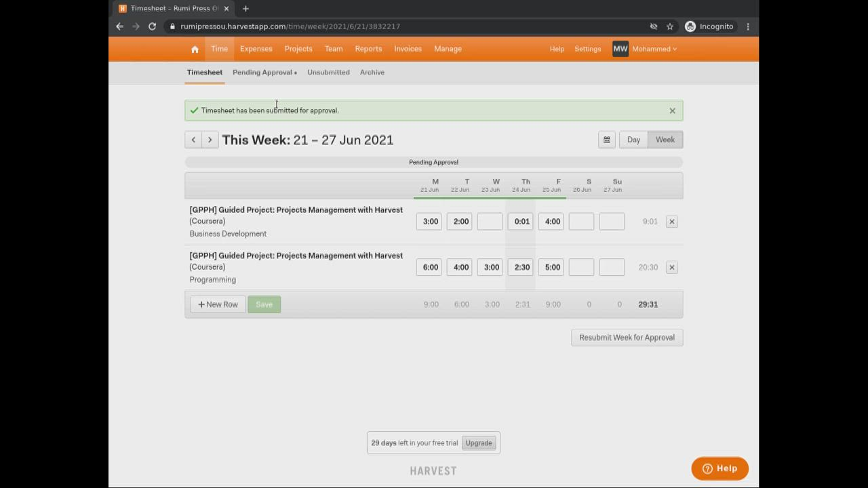
Task: Go to Harvest home icon
Action: [195, 49]
